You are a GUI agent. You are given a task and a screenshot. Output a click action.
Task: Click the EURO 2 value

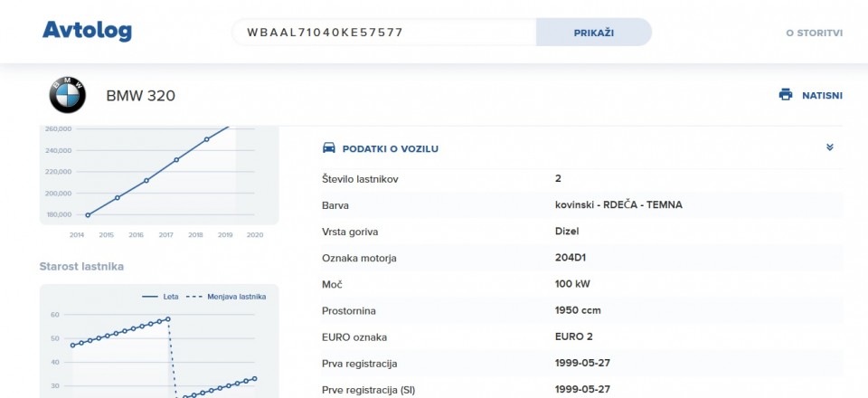[x=573, y=336]
